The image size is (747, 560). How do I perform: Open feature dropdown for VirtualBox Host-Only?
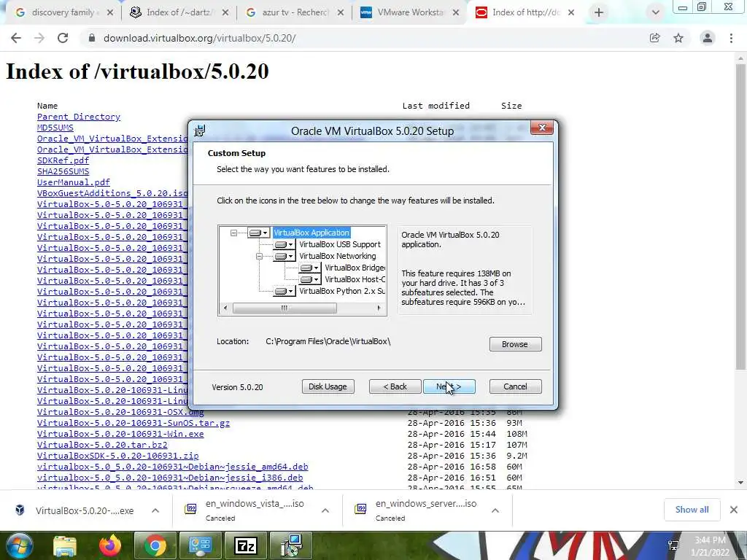pyautogui.click(x=309, y=279)
